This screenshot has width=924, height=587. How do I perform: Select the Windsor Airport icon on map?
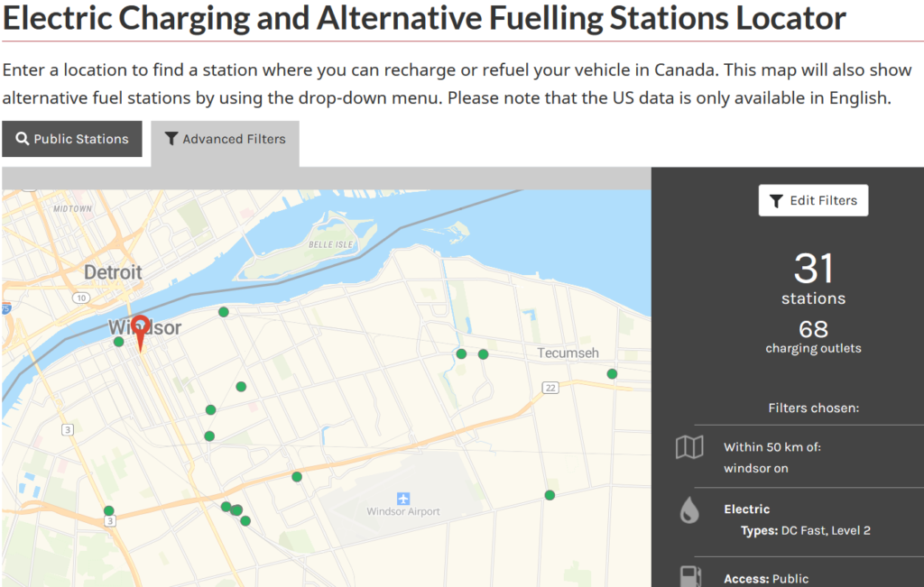403,499
